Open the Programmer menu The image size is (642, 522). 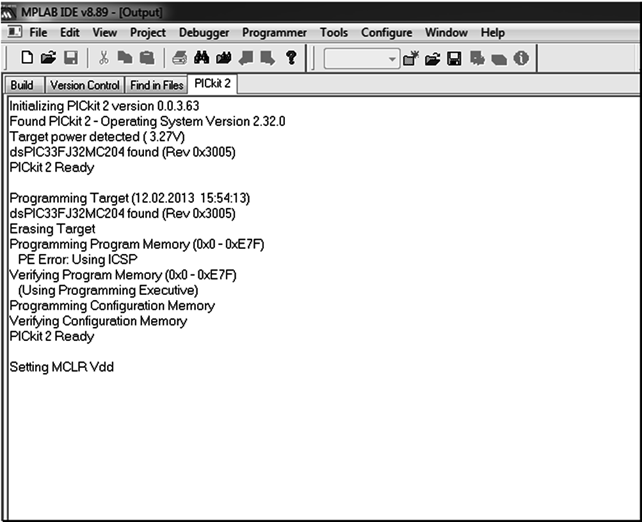click(274, 33)
